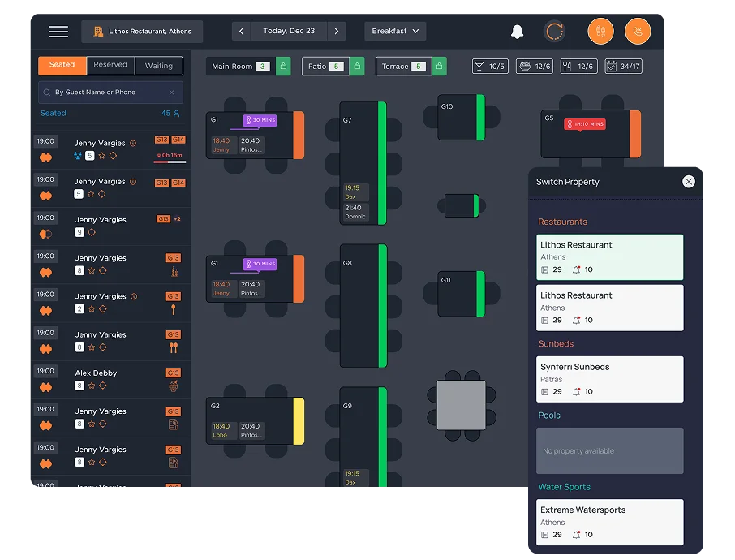Click the calendar 34/17 counter
The height and width of the screenshot is (560, 735).
coord(623,66)
